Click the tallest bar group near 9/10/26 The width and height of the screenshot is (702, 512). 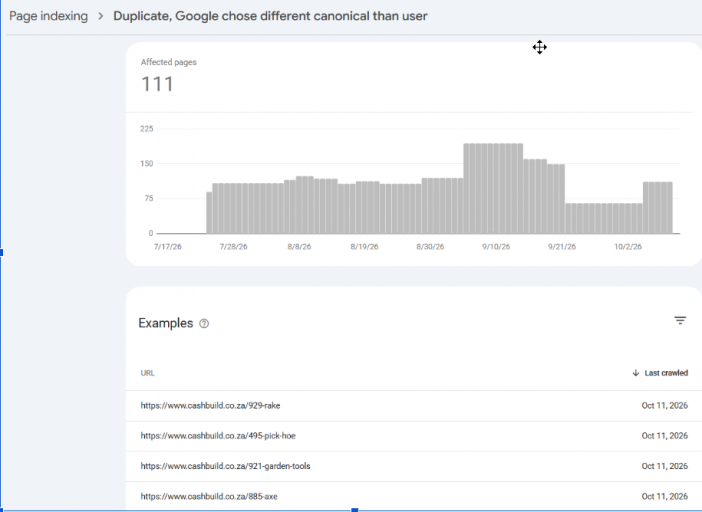pyautogui.click(x=493, y=188)
